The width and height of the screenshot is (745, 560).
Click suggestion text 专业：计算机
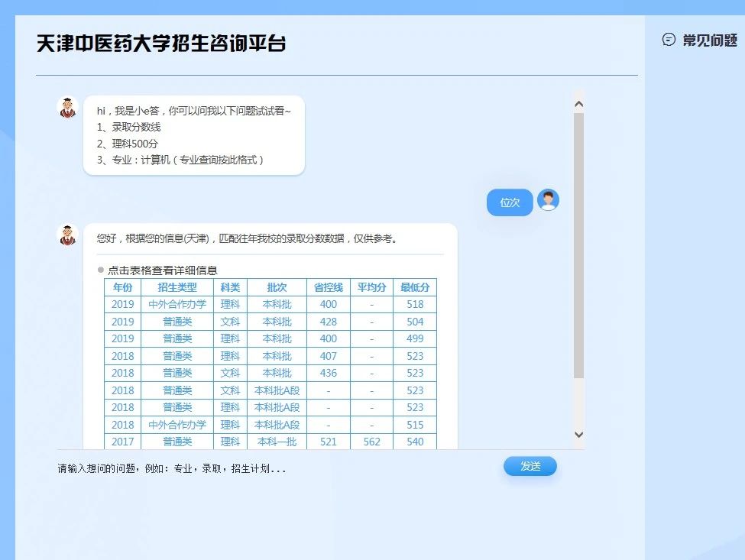[x=141, y=160]
